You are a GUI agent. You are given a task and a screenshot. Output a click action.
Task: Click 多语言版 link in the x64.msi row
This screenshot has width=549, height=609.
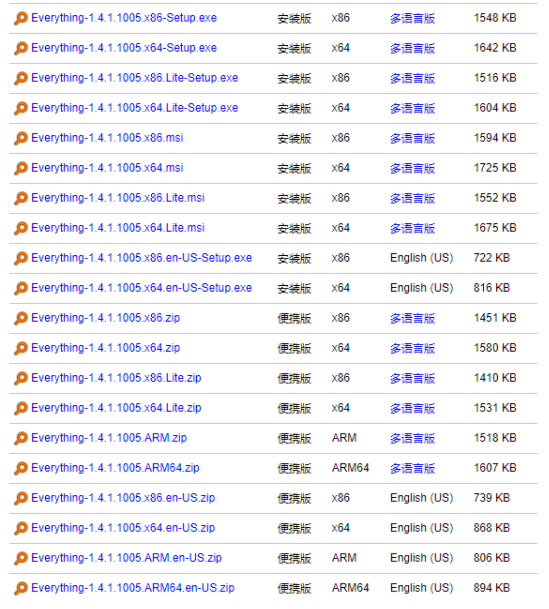coord(412,168)
